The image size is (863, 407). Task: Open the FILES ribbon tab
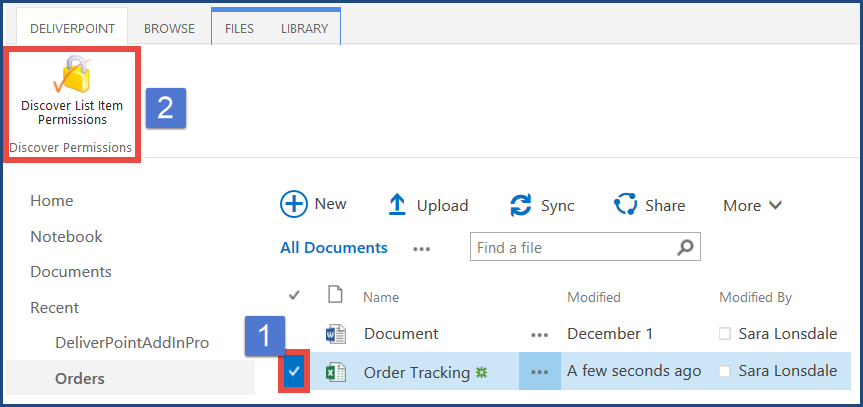click(x=239, y=29)
